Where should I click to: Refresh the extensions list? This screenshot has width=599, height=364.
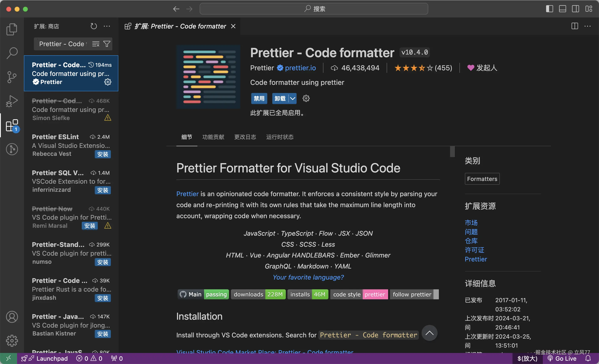(x=94, y=26)
